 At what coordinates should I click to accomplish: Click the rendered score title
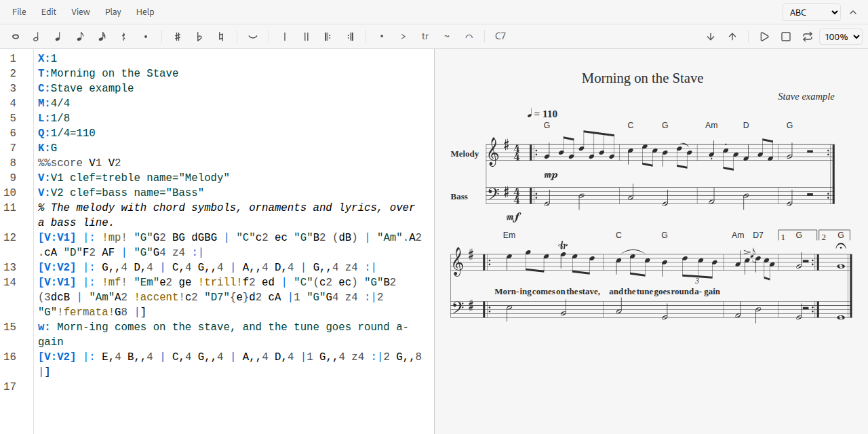[x=643, y=78]
